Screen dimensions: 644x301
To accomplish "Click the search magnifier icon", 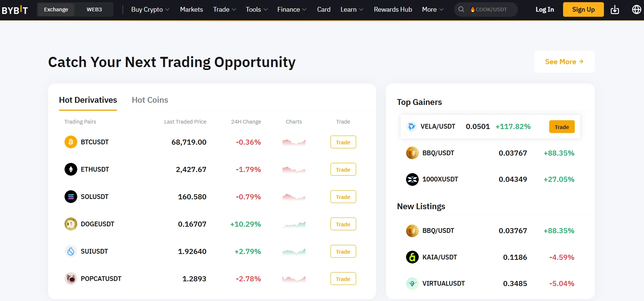I will coord(461,9).
